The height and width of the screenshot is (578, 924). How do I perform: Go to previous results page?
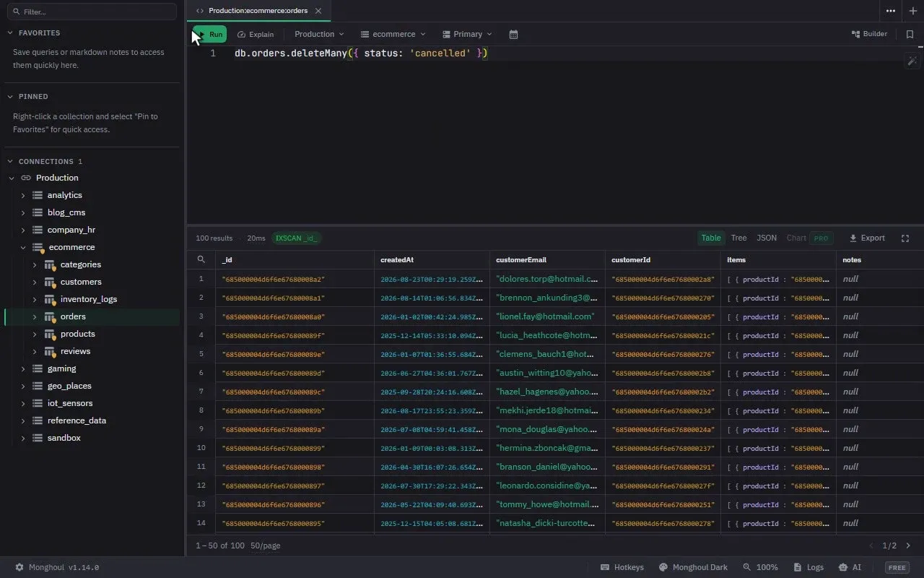(x=871, y=545)
